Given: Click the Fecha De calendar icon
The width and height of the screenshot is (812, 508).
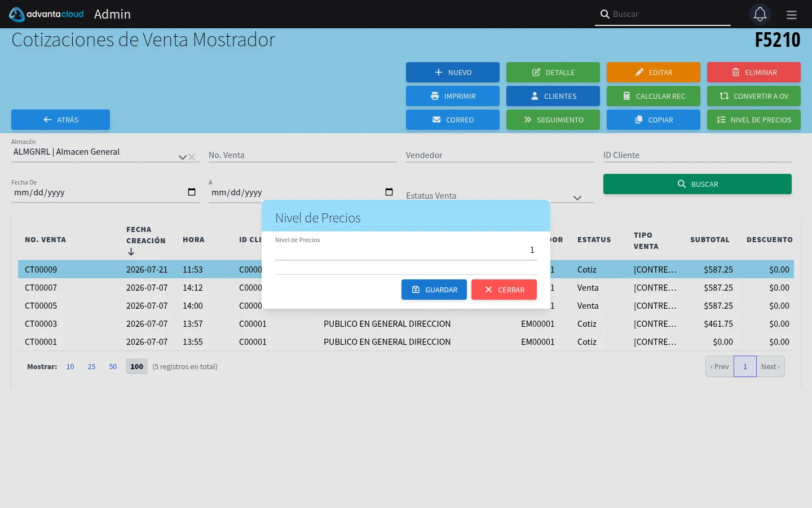Looking at the screenshot, I should pyautogui.click(x=192, y=192).
